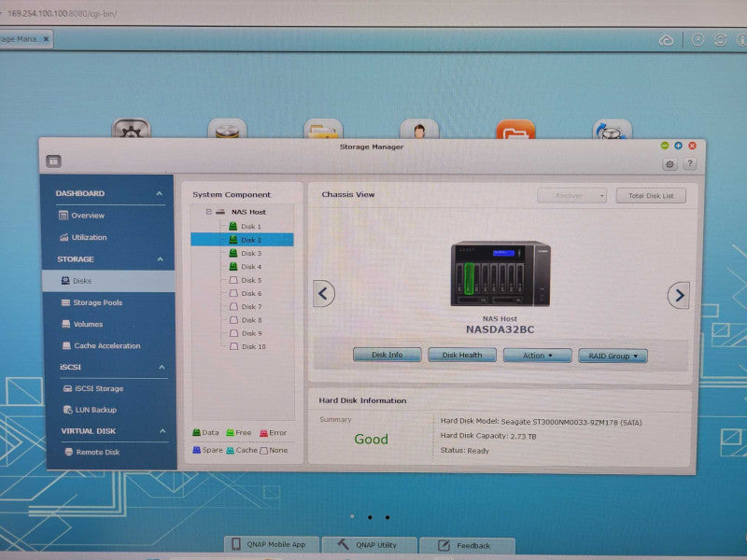Open the Overview dashboard page

[81, 216]
